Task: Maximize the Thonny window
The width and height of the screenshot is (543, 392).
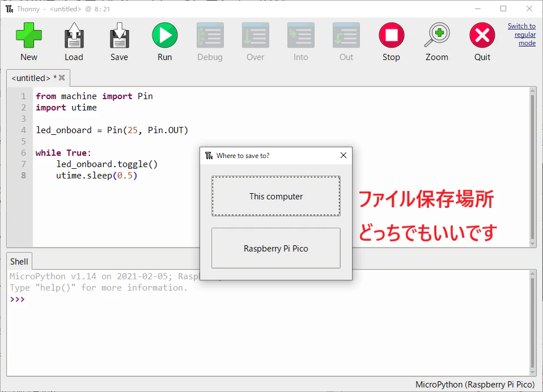Action: (503, 8)
